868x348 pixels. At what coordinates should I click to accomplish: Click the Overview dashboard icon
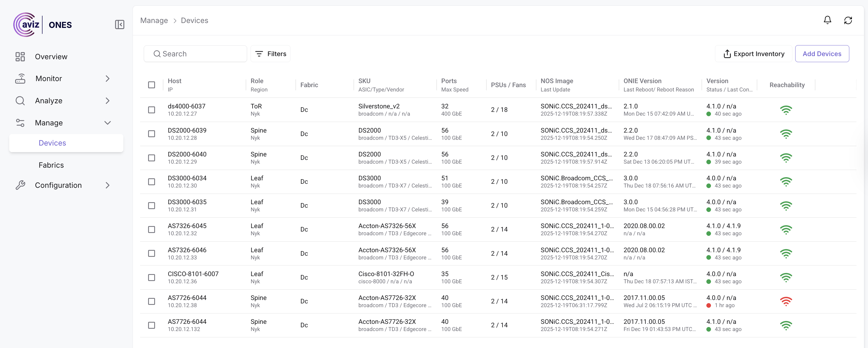20,57
